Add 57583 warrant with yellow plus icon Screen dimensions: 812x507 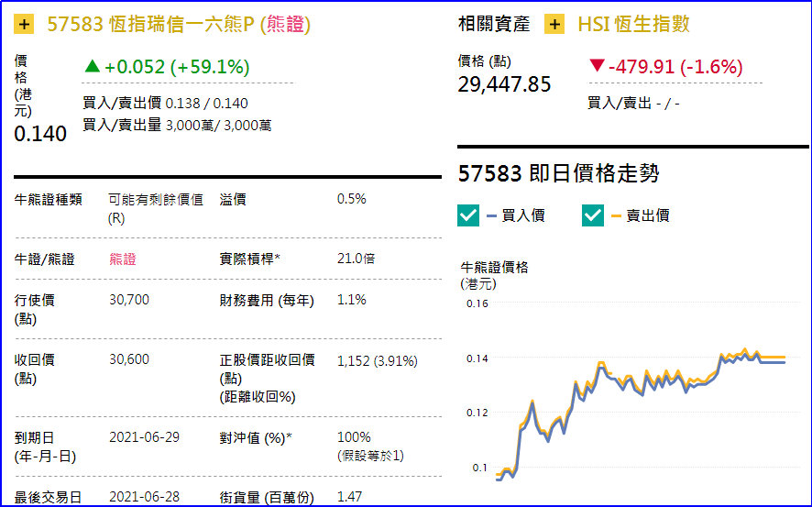[24, 25]
